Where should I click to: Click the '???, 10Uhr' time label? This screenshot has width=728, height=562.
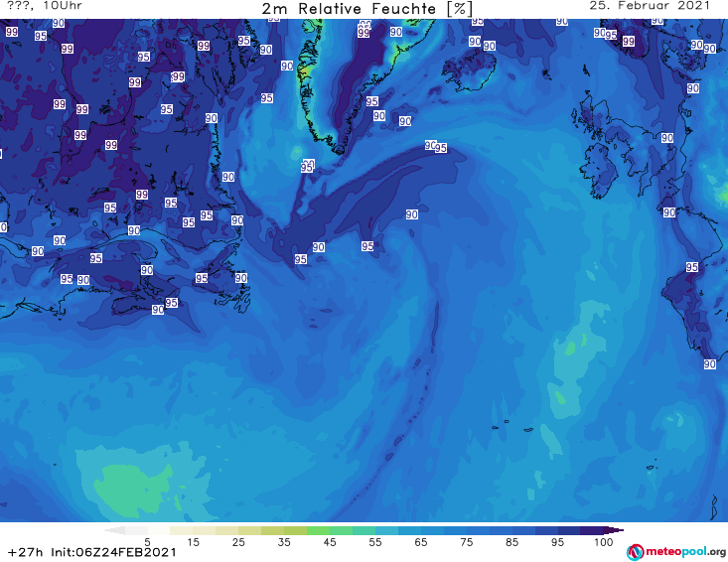(45, 6)
